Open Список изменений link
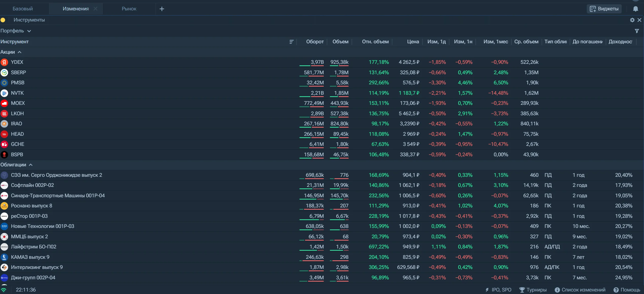Viewport: 644px width, 294px height. [x=580, y=290]
